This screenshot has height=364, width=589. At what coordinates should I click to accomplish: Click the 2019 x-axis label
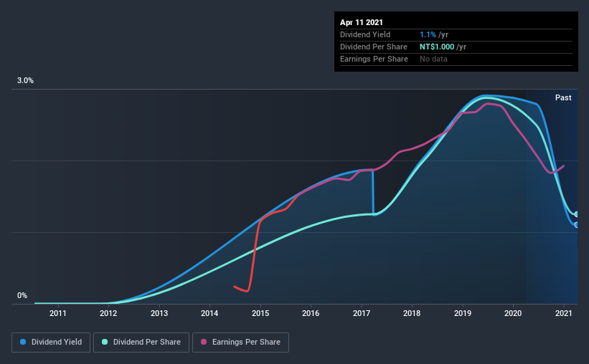[x=463, y=313]
